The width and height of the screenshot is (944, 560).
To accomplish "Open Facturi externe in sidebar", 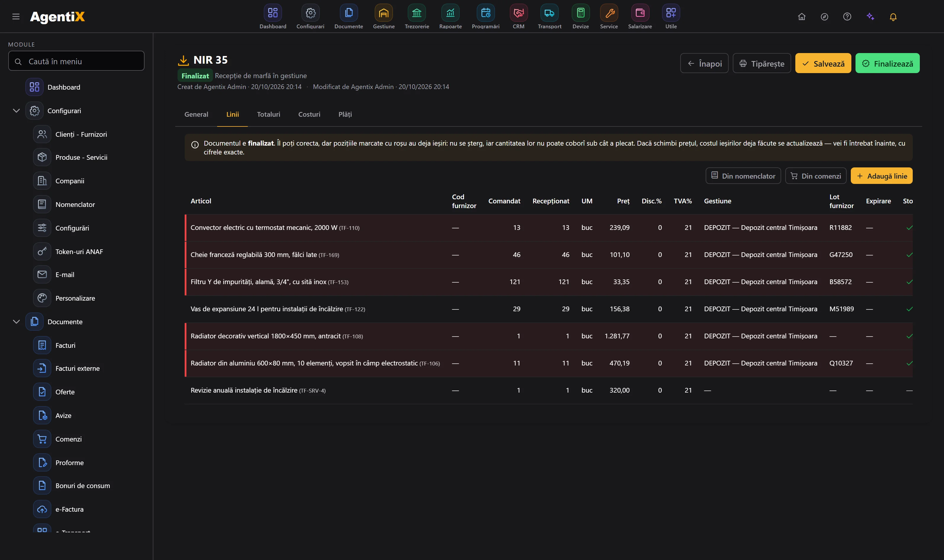I will pyautogui.click(x=77, y=368).
